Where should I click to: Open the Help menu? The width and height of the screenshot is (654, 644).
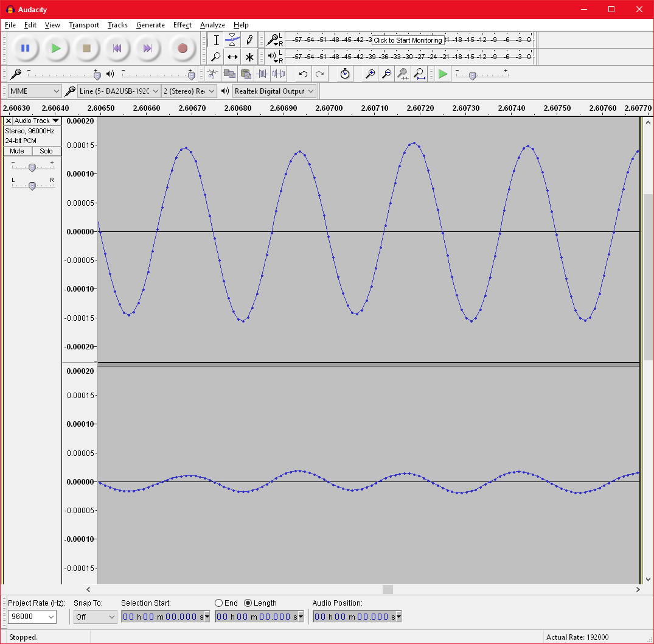[241, 25]
